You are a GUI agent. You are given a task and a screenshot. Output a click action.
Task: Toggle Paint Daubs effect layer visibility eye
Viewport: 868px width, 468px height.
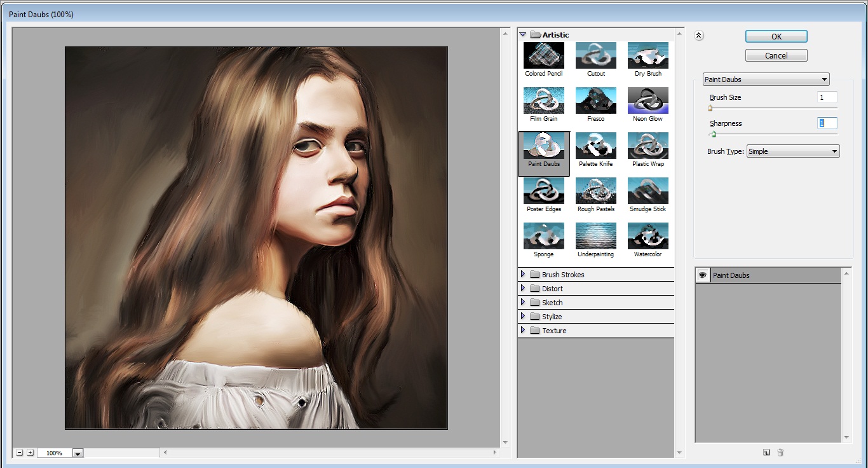[x=703, y=275]
